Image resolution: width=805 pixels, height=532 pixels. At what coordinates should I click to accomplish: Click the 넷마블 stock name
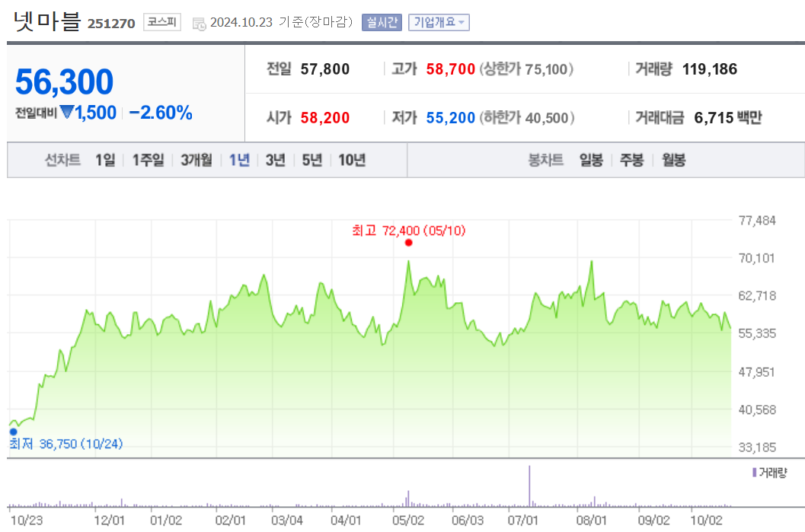[47, 21]
